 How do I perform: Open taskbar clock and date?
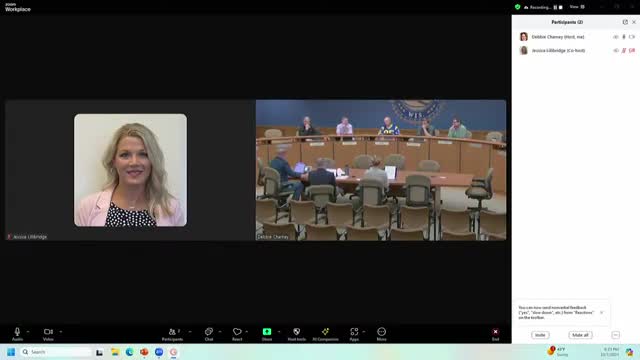point(610,352)
